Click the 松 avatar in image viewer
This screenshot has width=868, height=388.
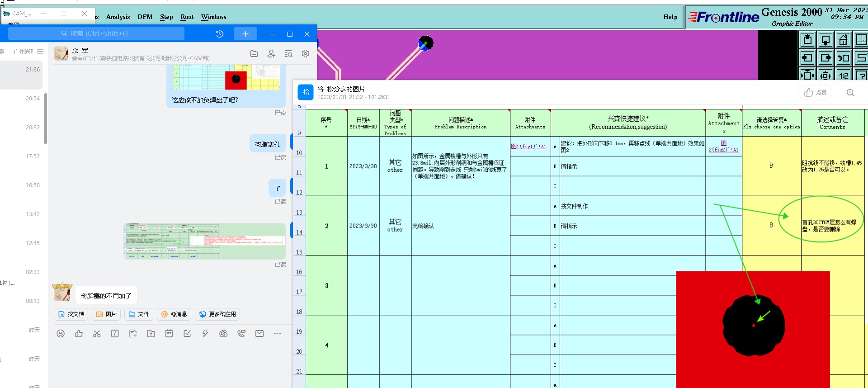[x=306, y=92]
